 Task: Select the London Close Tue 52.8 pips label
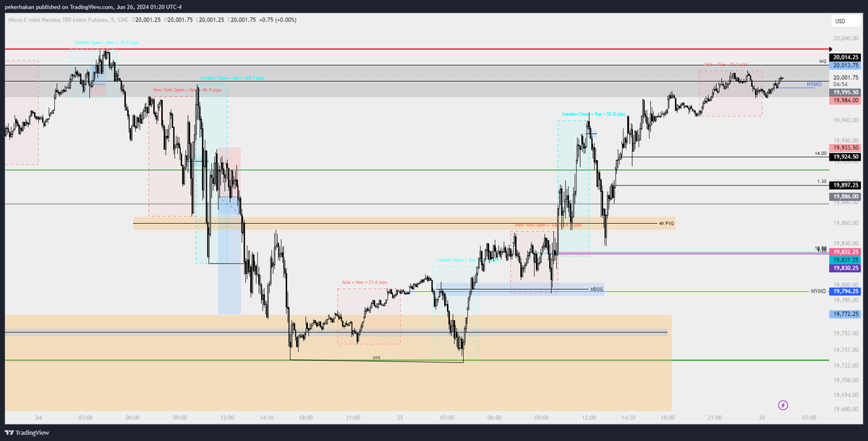[x=595, y=114]
